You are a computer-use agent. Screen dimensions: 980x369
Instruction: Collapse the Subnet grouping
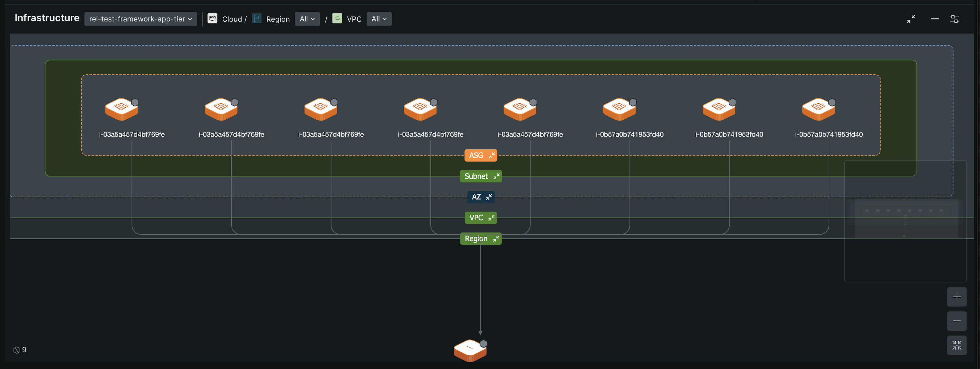[480, 176]
